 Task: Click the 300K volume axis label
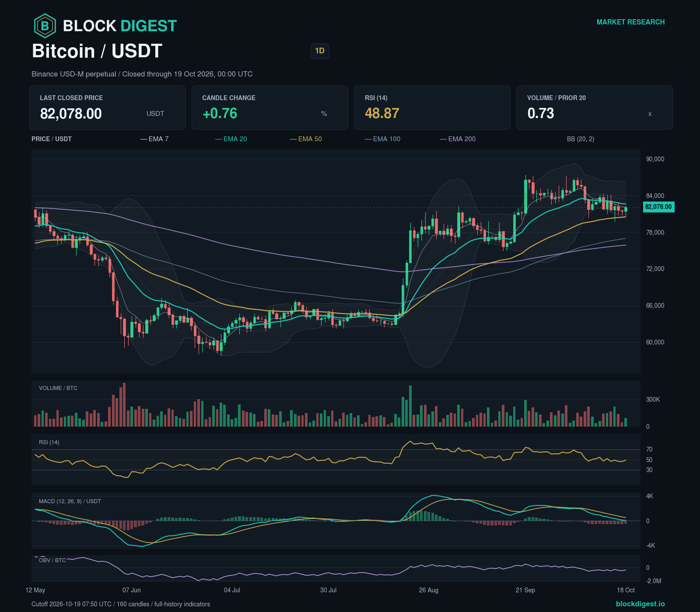pos(653,400)
